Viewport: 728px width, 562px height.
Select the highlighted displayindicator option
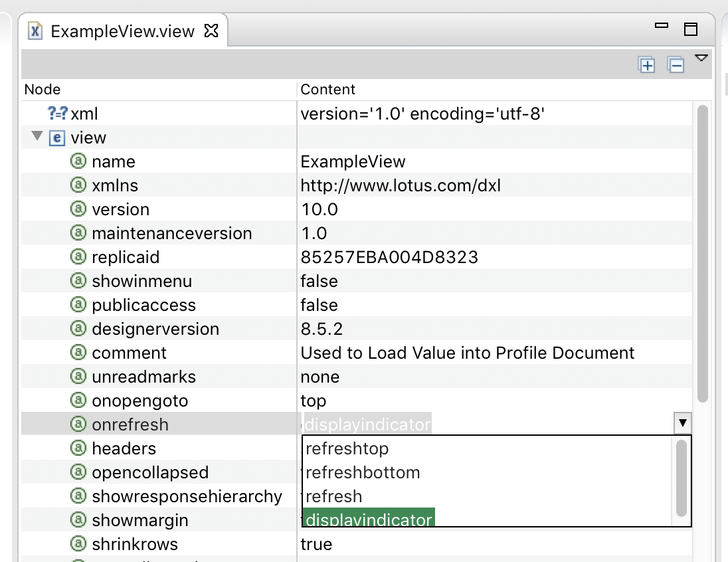[369, 519]
